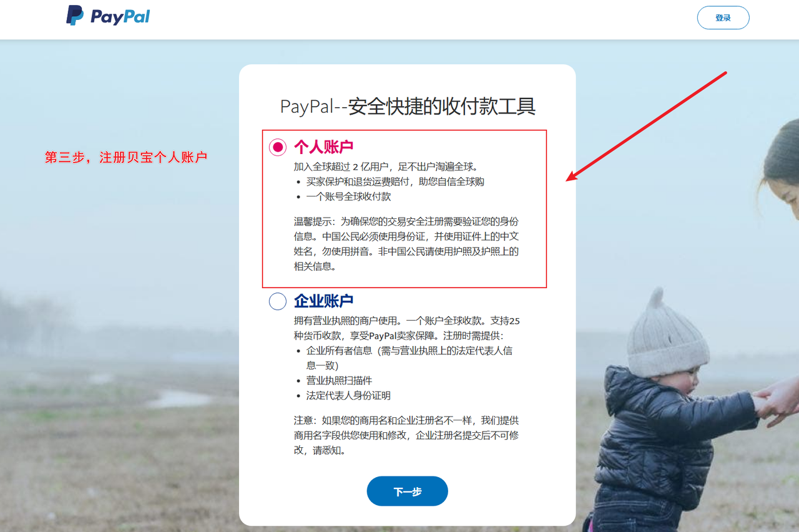The height and width of the screenshot is (532, 799).
Task: Click the page title PayPal--安全快捷的收付款工具
Action: tap(408, 106)
